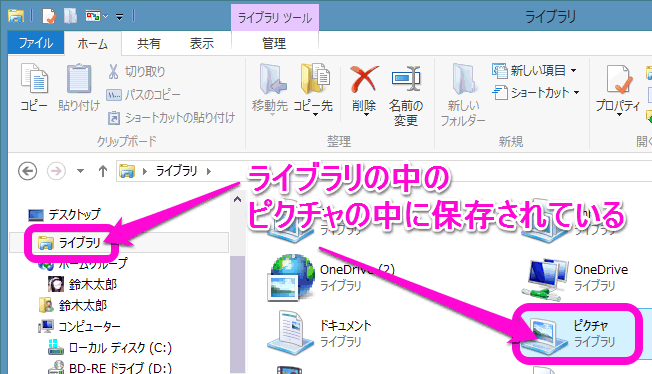
Task: Click New folder (新しいフォルダー) icon
Action: [463, 79]
